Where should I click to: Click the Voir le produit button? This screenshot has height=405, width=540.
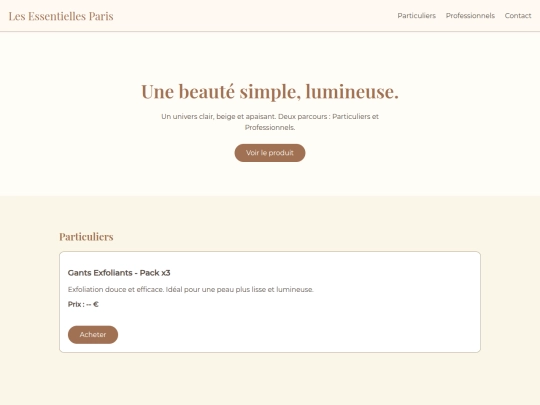tap(270, 153)
